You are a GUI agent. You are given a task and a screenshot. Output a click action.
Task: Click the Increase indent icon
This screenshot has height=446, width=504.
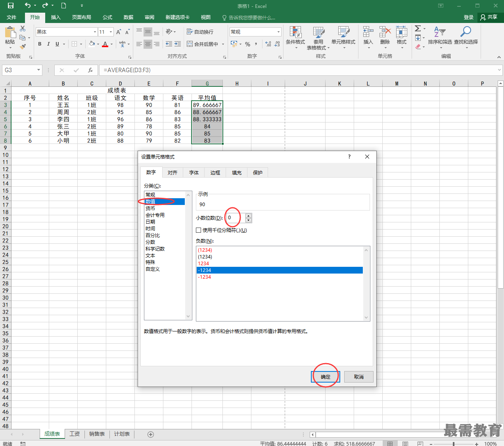coord(177,44)
